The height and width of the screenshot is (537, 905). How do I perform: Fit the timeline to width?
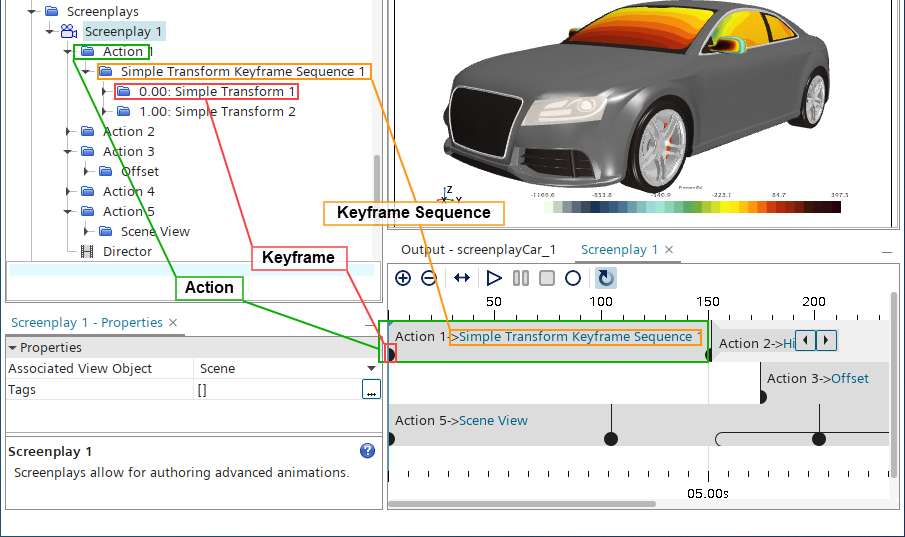(461, 279)
